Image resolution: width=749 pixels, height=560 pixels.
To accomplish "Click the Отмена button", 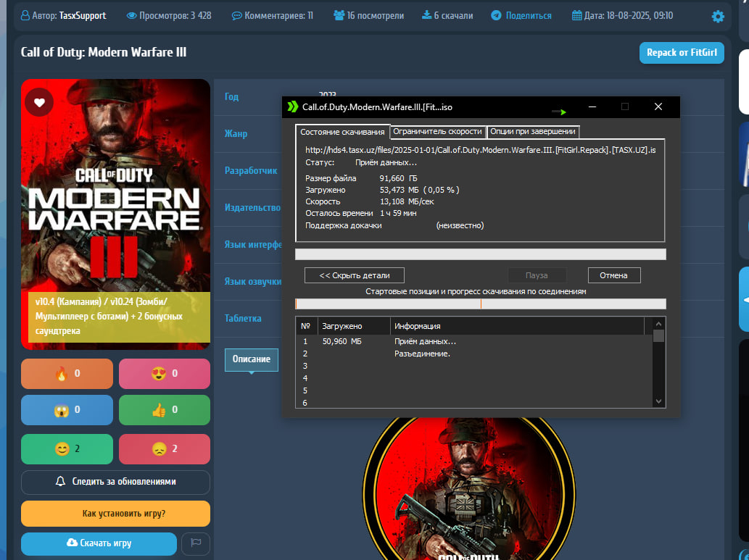I will (614, 275).
